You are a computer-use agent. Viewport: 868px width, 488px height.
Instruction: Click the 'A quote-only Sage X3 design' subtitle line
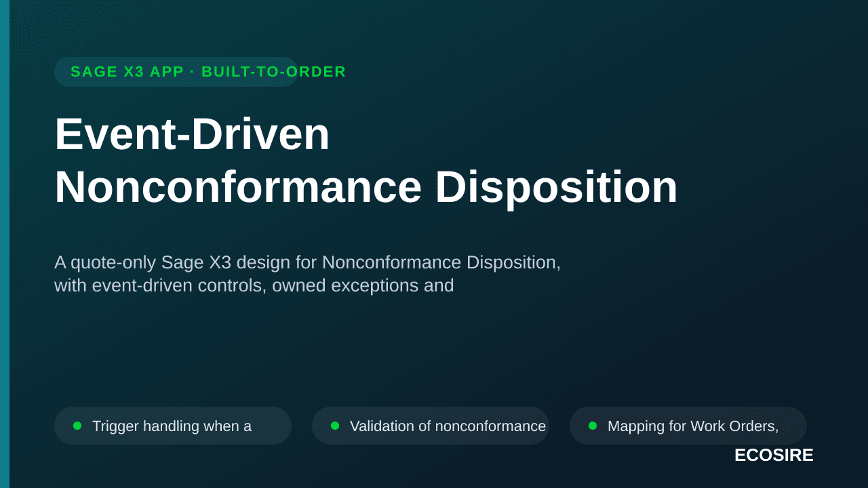pyautogui.click(x=307, y=262)
